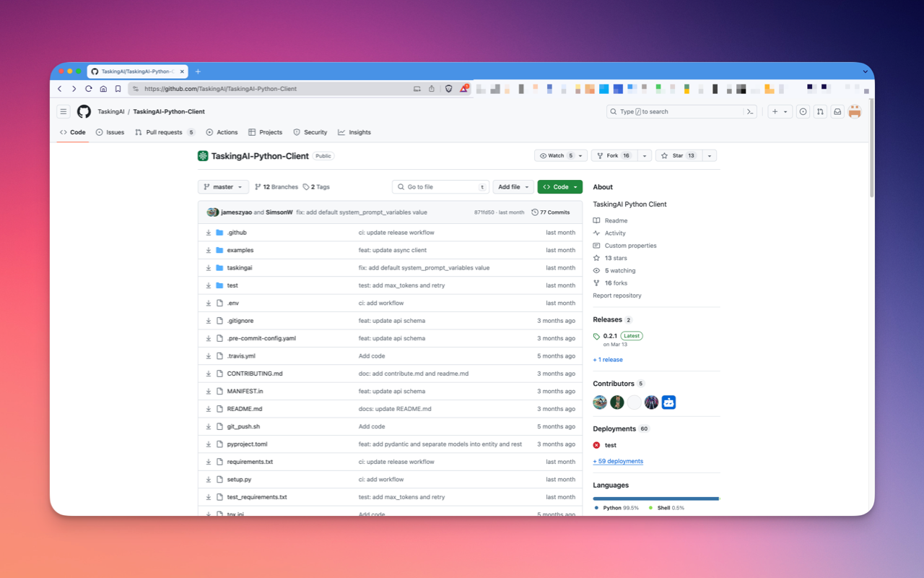Open the Add file dropdown
This screenshot has width=924, height=578.
coord(513,186)
